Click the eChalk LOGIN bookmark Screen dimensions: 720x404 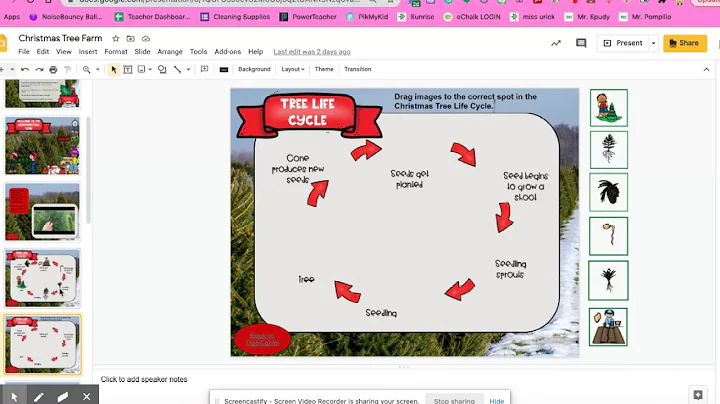tap(472, 17)
